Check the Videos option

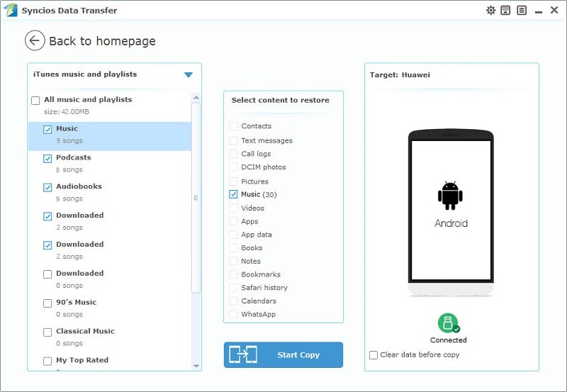point(233,208)
